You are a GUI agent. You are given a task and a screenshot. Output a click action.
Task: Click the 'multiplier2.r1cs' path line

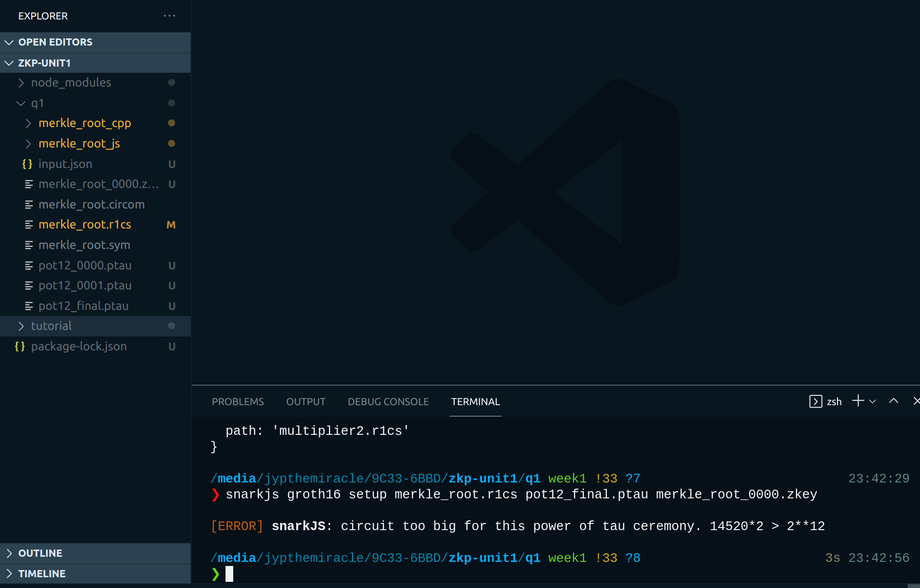(x=317, y=431)
